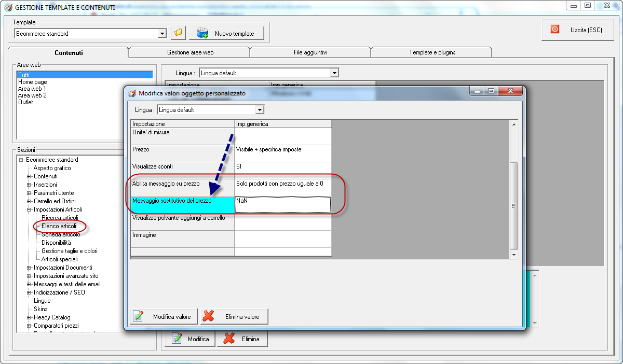Image resolution: width=623 pixels, height=364 pixels.
Task: Expand the Ready Catalog tree node
Action: pos(29,317)
